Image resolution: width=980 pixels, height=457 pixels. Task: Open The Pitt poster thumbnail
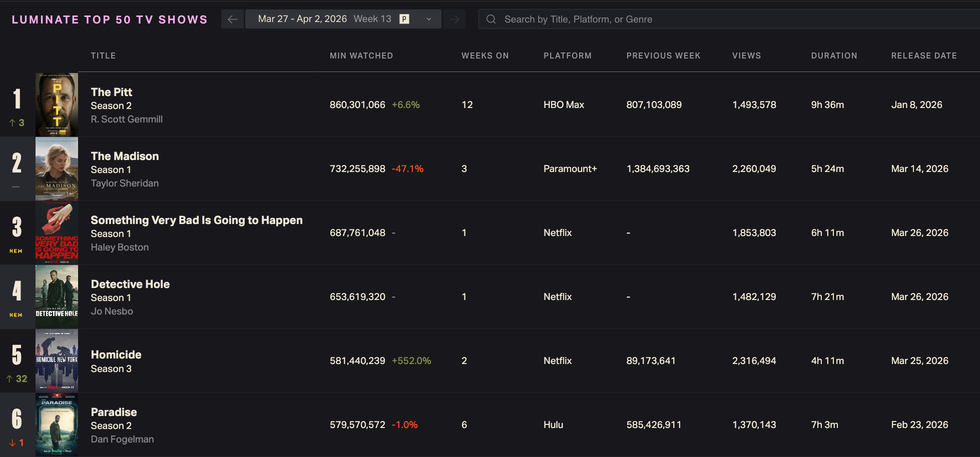pos(57,104)
